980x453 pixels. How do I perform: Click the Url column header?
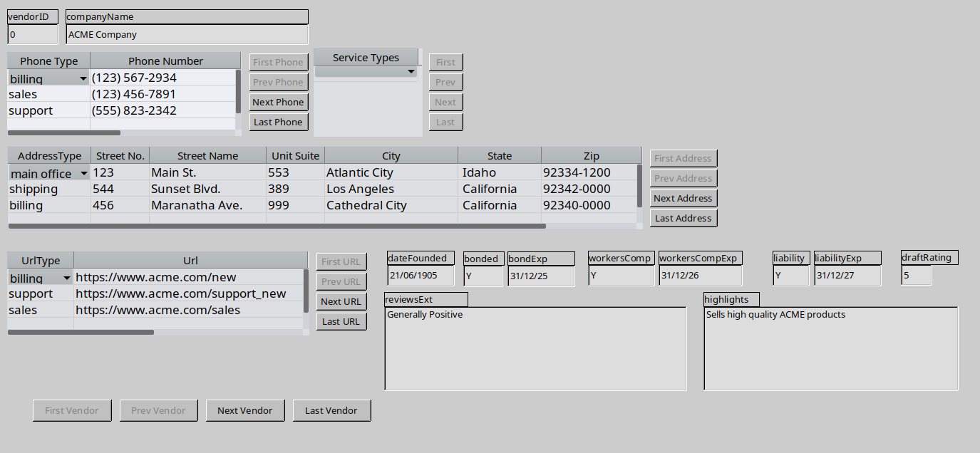point(190,261)
